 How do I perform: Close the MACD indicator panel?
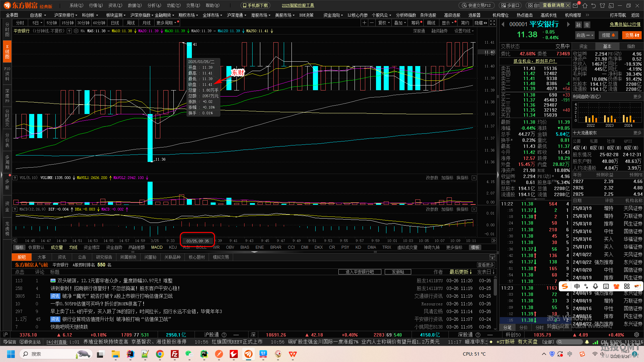pos(474,209)
